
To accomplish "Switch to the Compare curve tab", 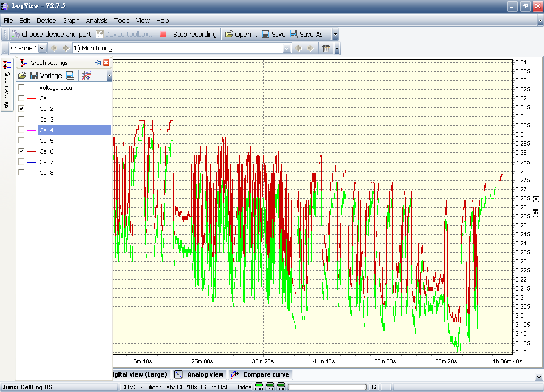I will coord(260,374).
